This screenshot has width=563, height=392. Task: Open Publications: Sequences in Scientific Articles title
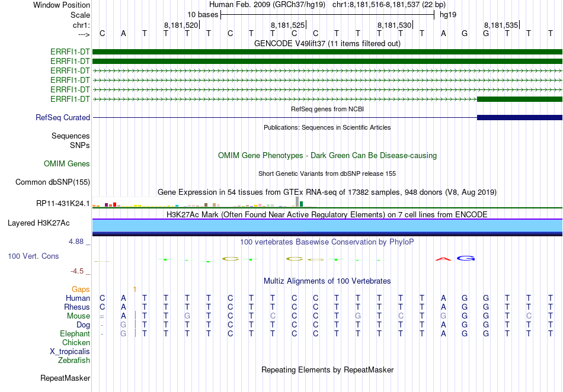tap(327, 127)
